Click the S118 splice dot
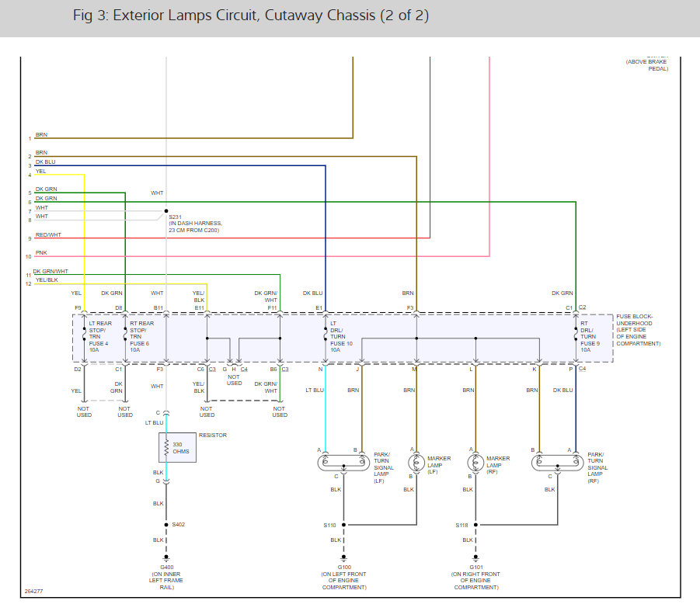Screen dimensions: 700x611 pos(475,525)
